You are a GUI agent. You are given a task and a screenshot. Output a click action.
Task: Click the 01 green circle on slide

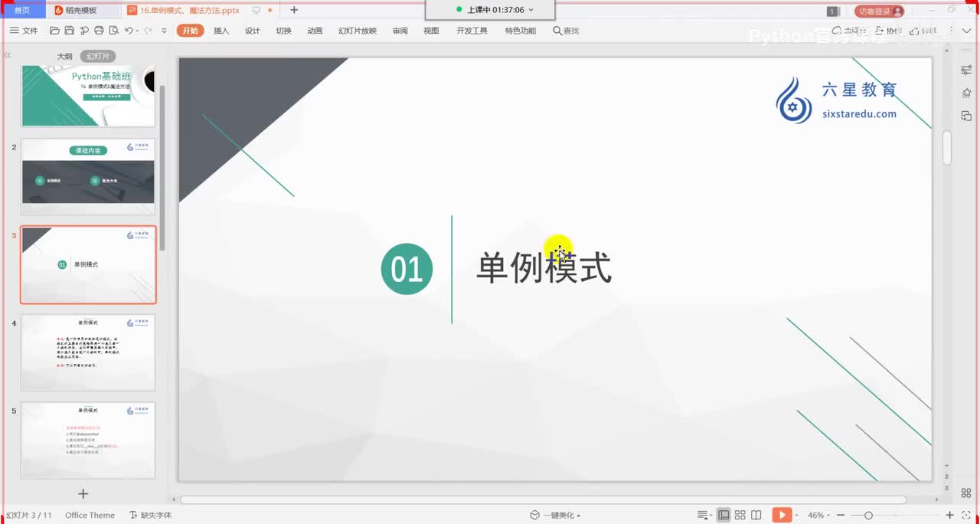click(407, 269)
